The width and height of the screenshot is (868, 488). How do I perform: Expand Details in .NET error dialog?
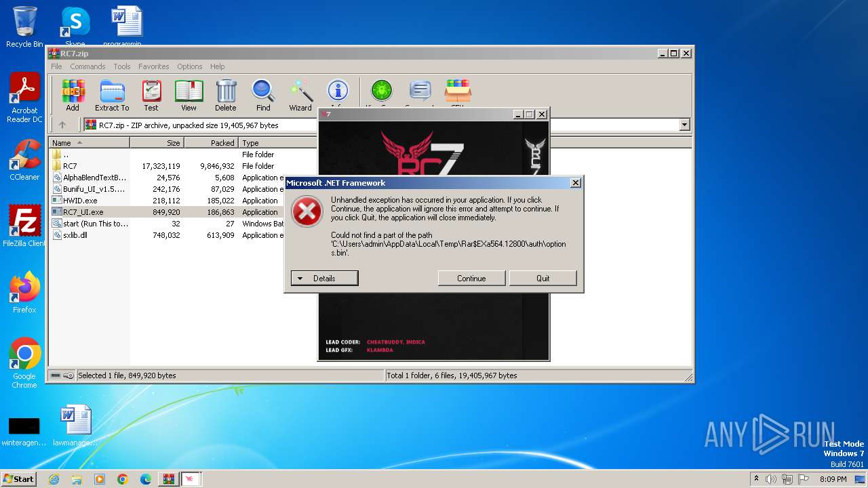(324, 278)
